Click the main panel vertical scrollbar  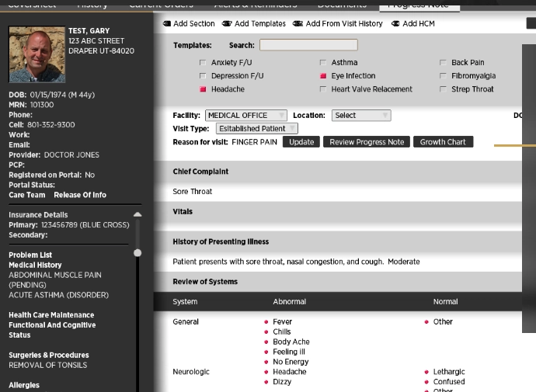(x=529, y=188)
